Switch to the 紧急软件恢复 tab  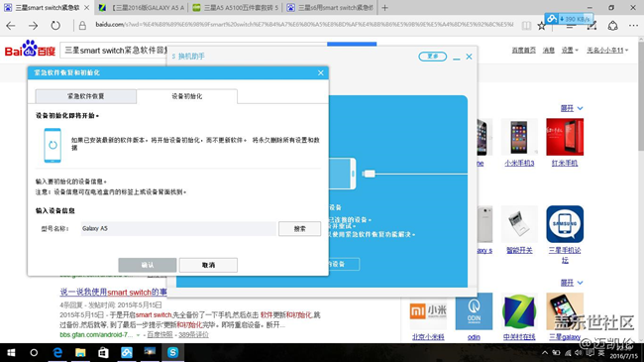click(86, 96)
